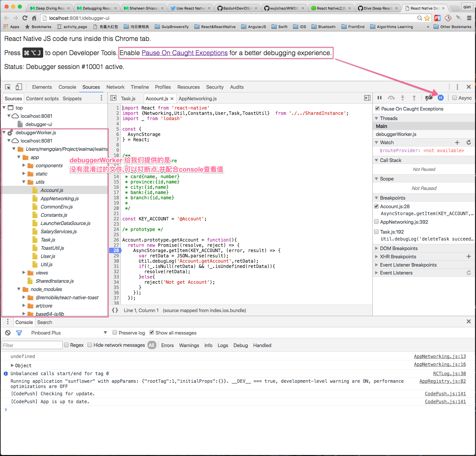This screenshot has height=456, width=476.
Task: Collapse the node_modules folder
Action: point(19,289)
